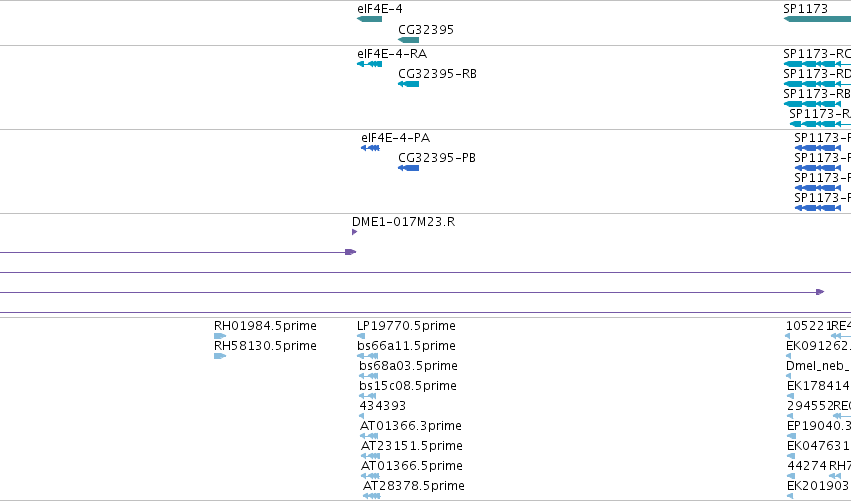Select the SP1173-RB transcript bar

(x=812, y=104)
